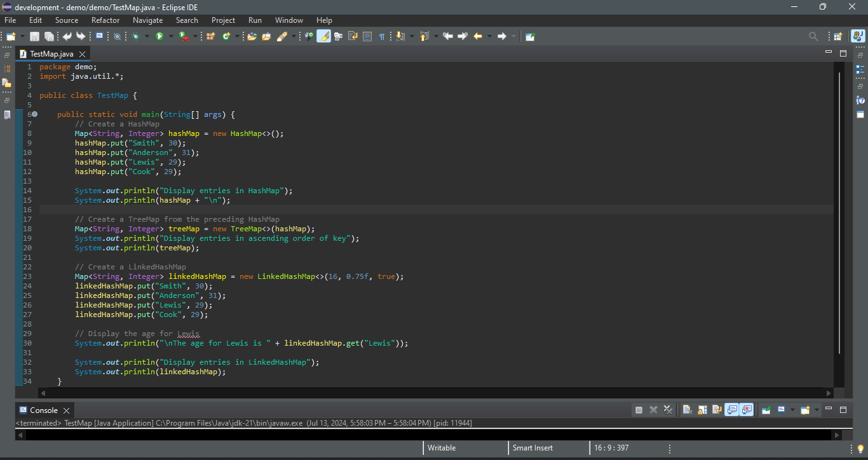Toggle Mark Occurrences highlighter in the toolbar
The width and height of the screenshot is (868, 460).
click(323, 36)
